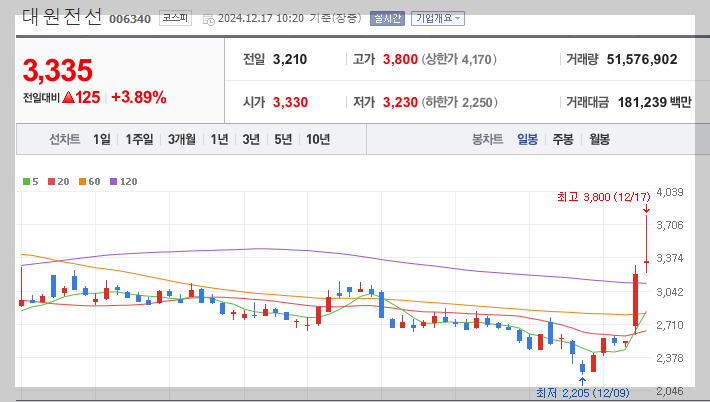Click the 고가 value 3,800
The image size is (710, 402).
[400, 59]
